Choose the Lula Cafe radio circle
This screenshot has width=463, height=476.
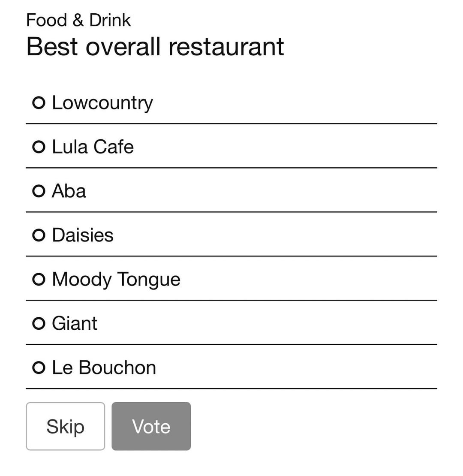point(39,147)
